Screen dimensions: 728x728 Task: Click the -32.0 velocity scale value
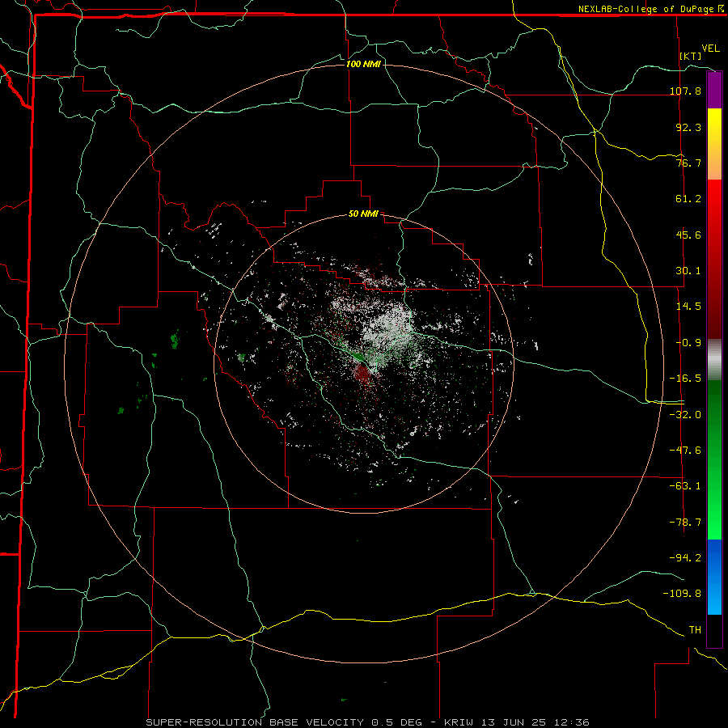click(685, 415)
